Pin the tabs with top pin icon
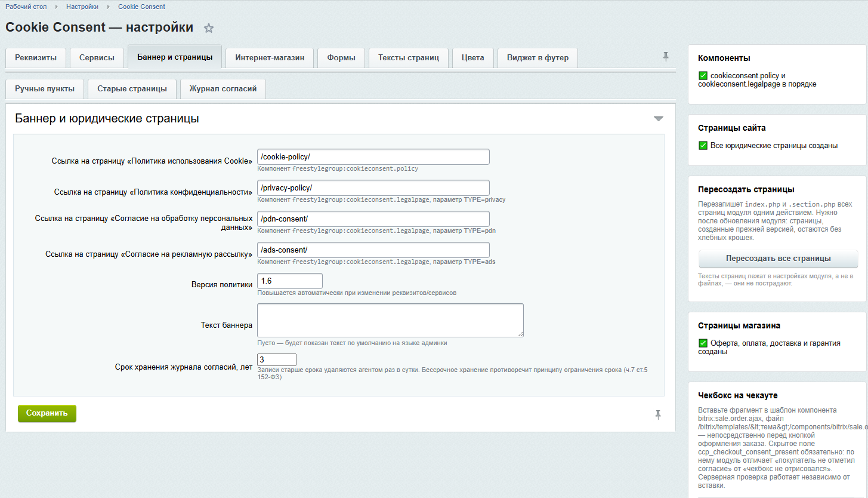Screen dimensions: 868x498 pos(666,57)
